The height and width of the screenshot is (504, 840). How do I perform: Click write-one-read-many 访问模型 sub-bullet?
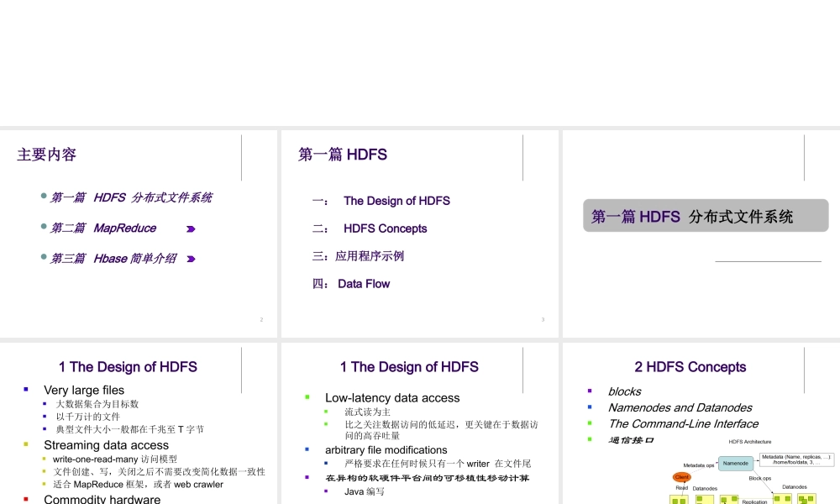click(114, 459)
